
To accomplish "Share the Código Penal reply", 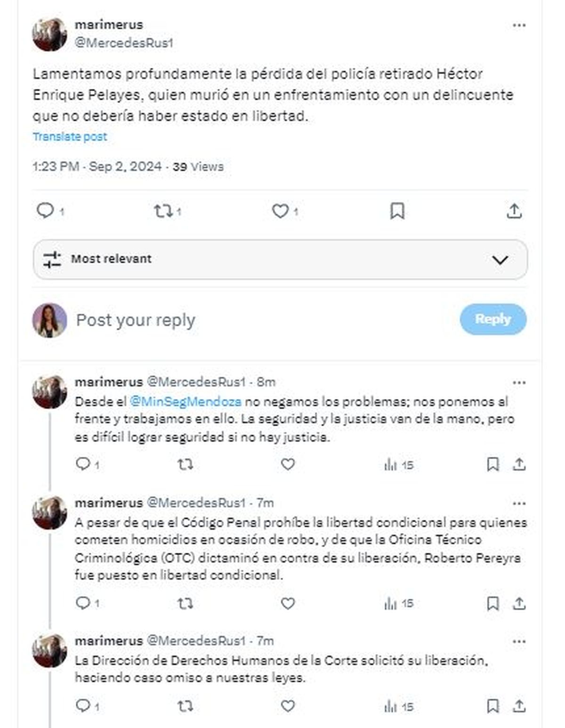I will (x=519, y=603).
